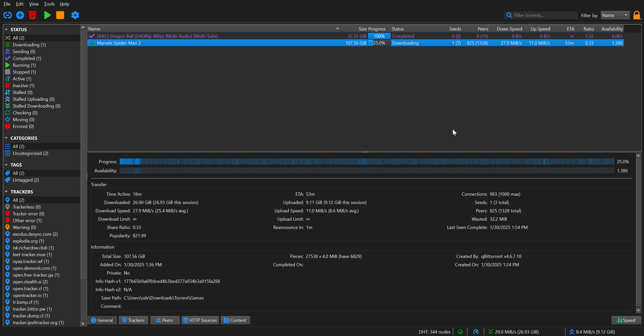
Task: Sort by the Ratio column header
Action: coord(585,29)
